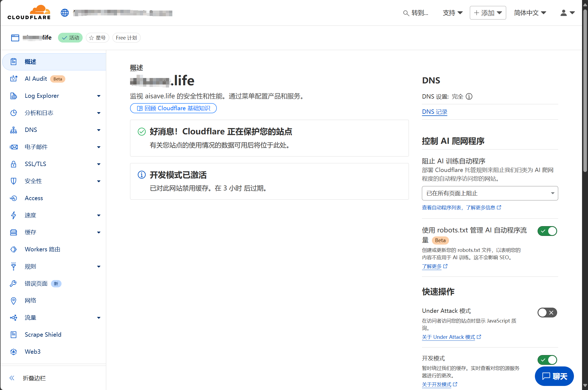Click the search magnifier icon
This screenshot has height=390, width=588.
click(x=406, y=13)
